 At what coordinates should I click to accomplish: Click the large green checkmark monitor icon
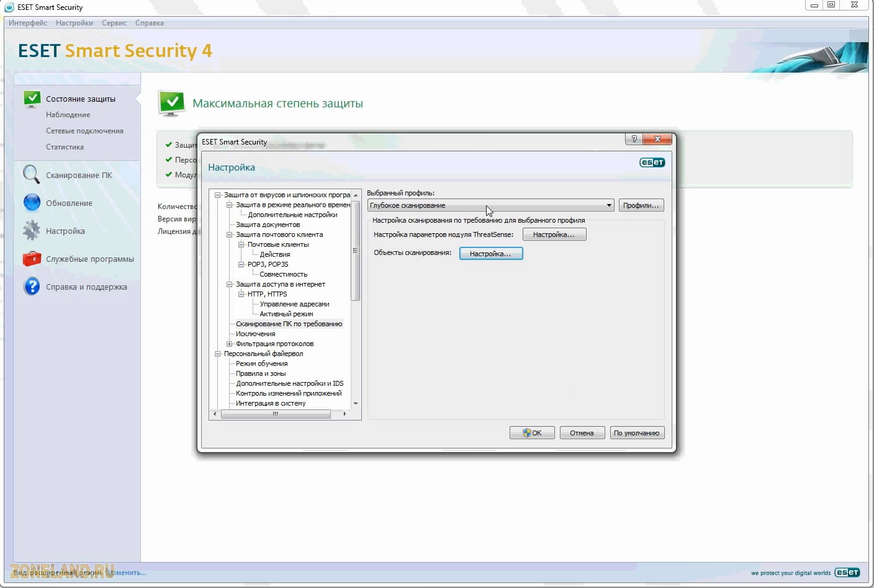(x=172, y=103)
